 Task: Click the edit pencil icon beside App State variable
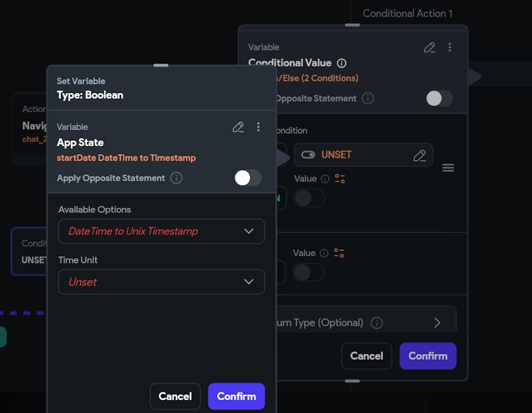[238, 127]
